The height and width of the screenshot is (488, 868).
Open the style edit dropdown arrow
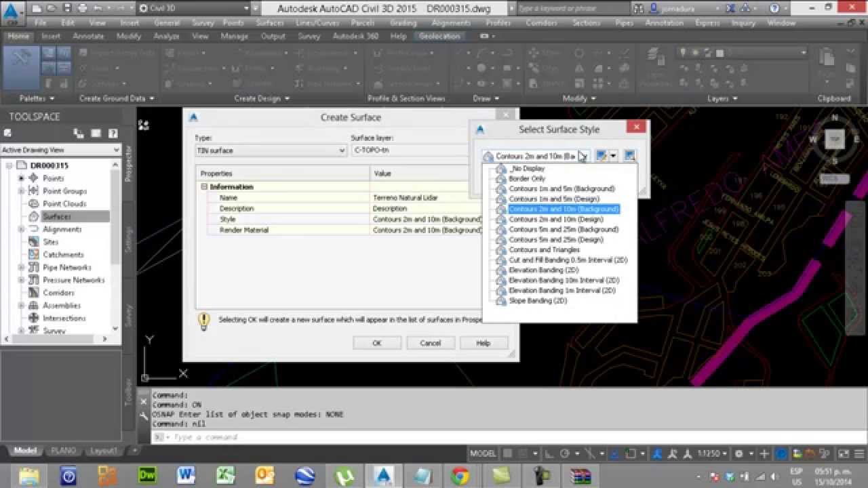[x=613, y=156]
